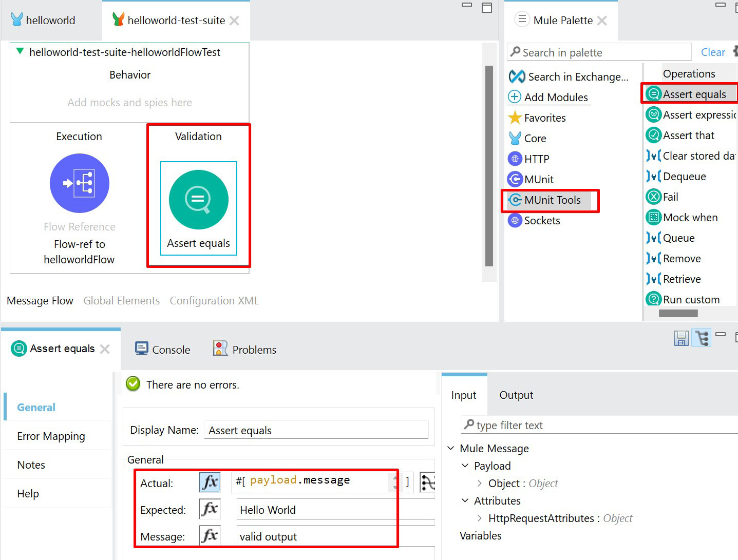Switch to the Problems tab
Screen dimensions: 738x560
tap(245, 350)
